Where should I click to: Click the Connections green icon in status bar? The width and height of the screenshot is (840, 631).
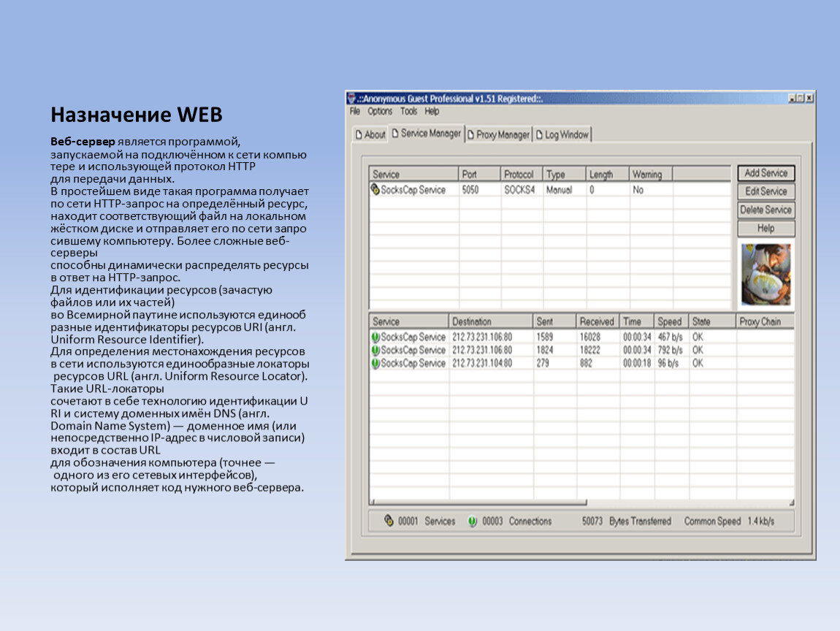click(x=472, y=521)
